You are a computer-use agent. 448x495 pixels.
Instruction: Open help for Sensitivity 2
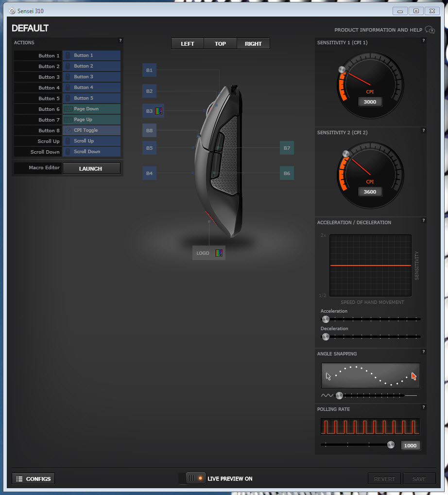point(423,130)
